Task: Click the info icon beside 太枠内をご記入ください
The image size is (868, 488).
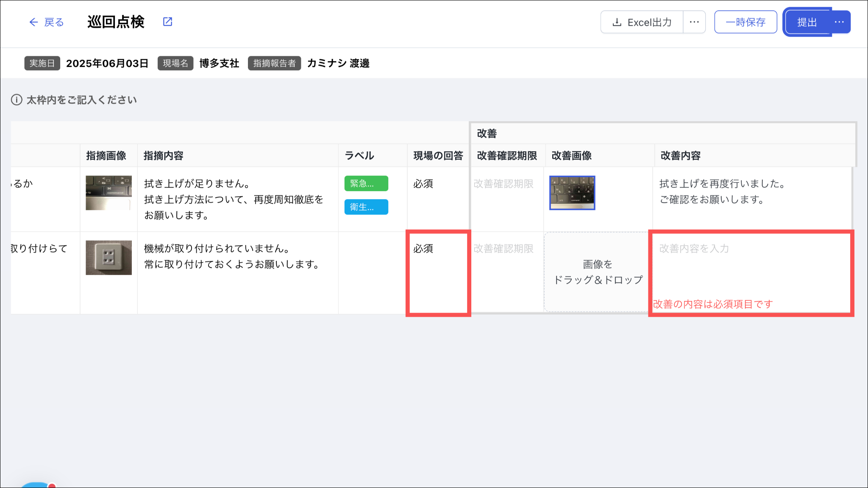Action: [17, 100]
